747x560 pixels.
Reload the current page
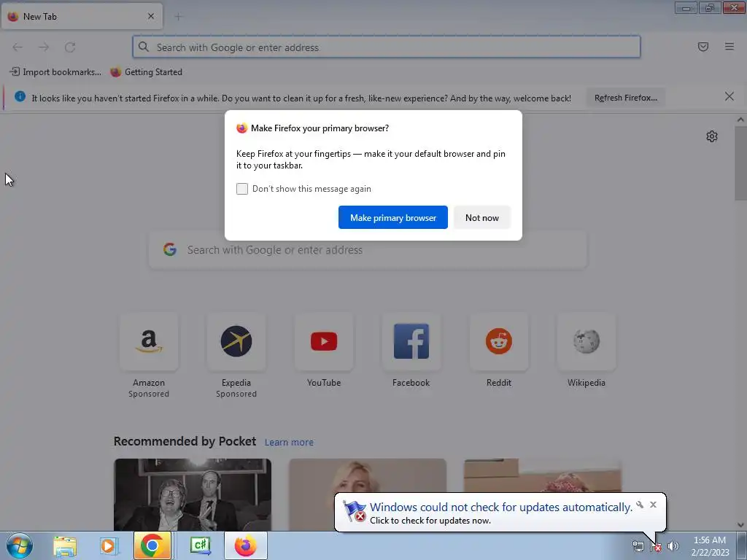(x=70, y=47)
